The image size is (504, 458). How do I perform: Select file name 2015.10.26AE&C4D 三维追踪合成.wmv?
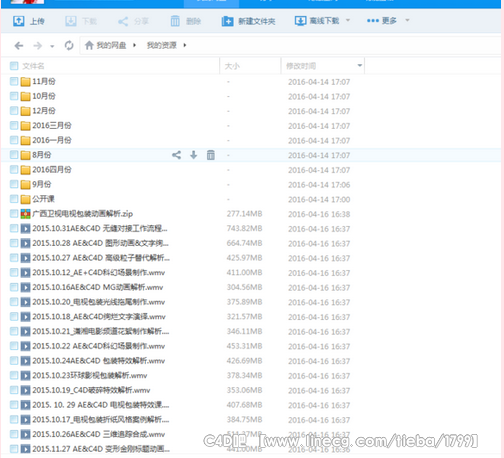99,434
